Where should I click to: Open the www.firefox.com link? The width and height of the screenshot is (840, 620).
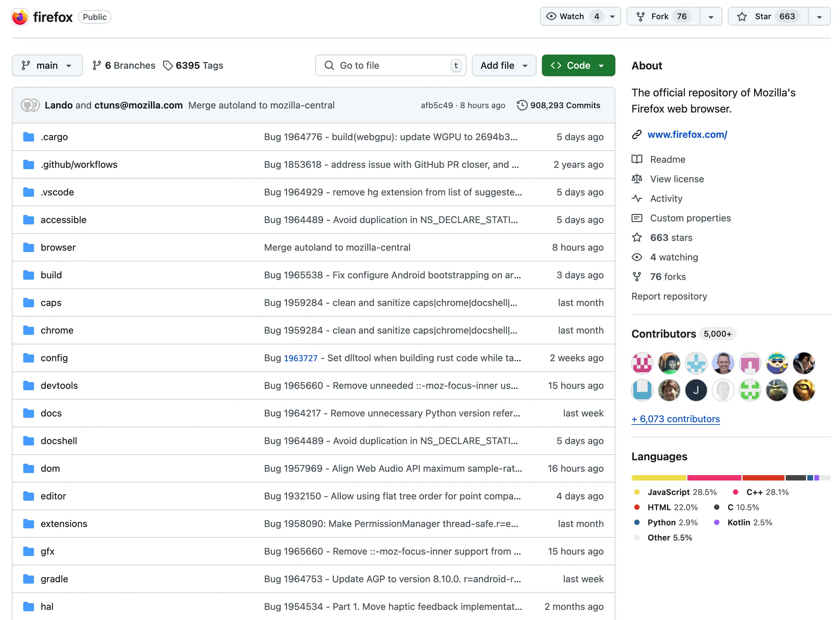coord(687,134)
